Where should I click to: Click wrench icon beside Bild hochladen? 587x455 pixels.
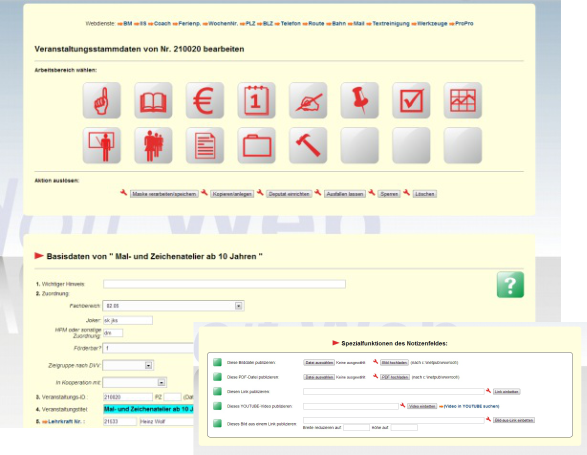pos(375,362)
